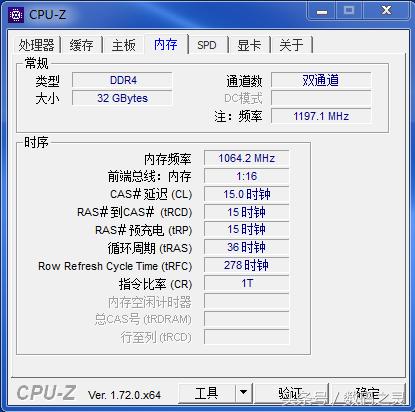Viewport: 415px width, 412px height.
Task: Click the DDR4 type field
Action: 122,80
